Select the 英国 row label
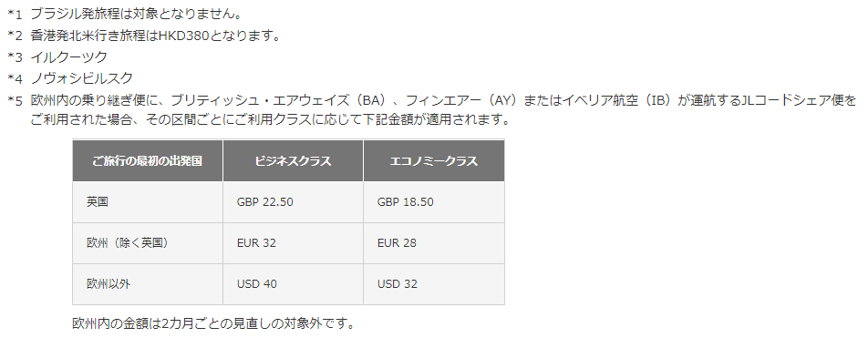Screen dimensions: 868x338 coord(98,202)
